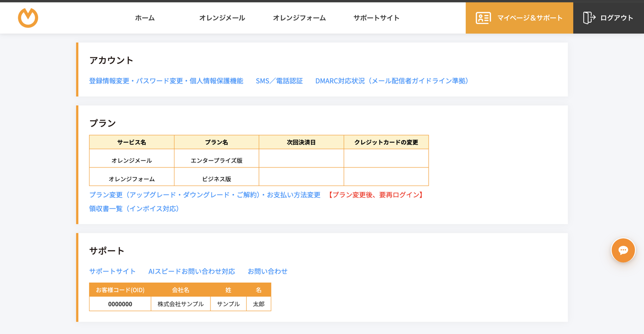The width and height of the screenshot is (644, 334).
Task: Open プラン変更・お支払い方法変更 link
Action: coord(205,195)
